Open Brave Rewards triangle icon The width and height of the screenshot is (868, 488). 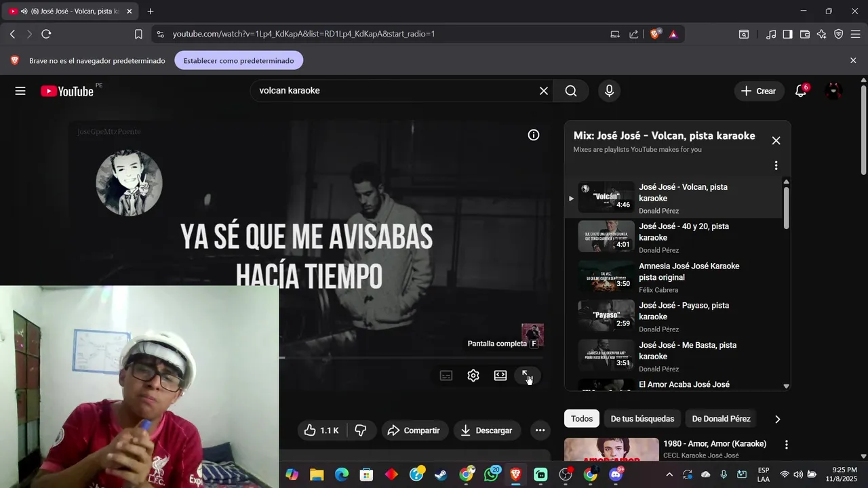(673, 34)
